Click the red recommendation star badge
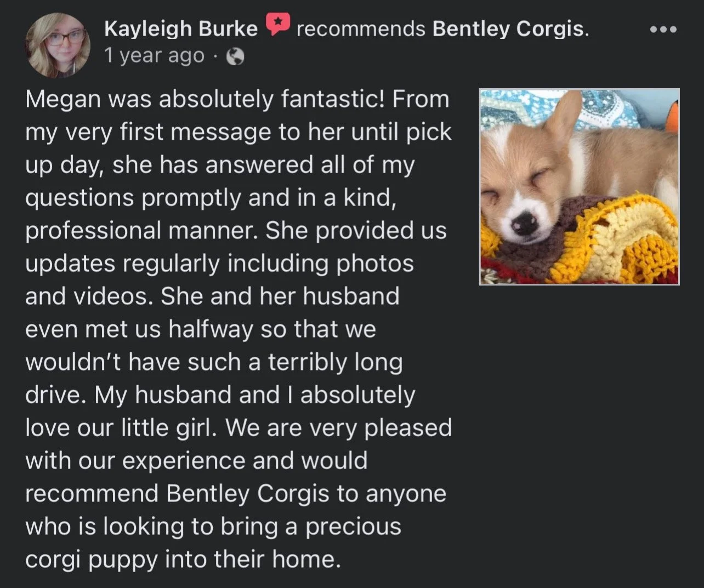 tap(278, 24)
